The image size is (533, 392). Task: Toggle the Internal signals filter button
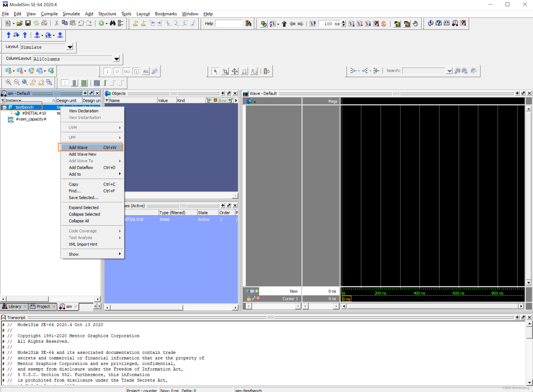[x=136, y=71]
